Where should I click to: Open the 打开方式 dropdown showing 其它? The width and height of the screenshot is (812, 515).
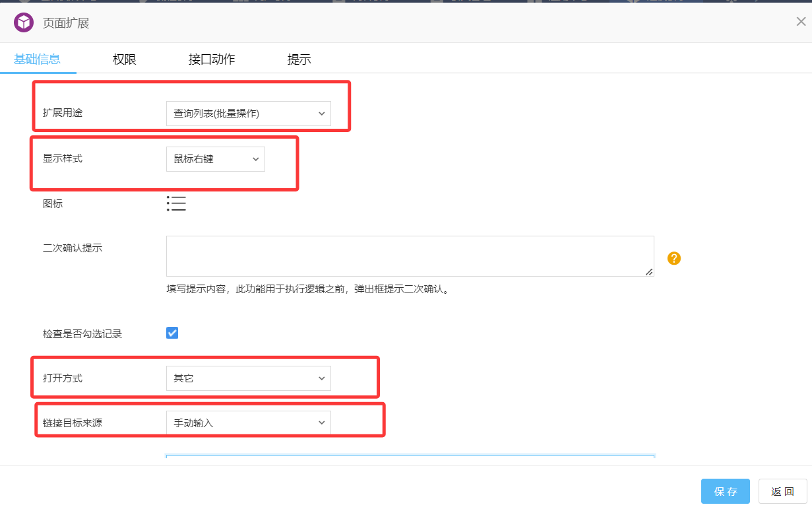tap(248, 378)
